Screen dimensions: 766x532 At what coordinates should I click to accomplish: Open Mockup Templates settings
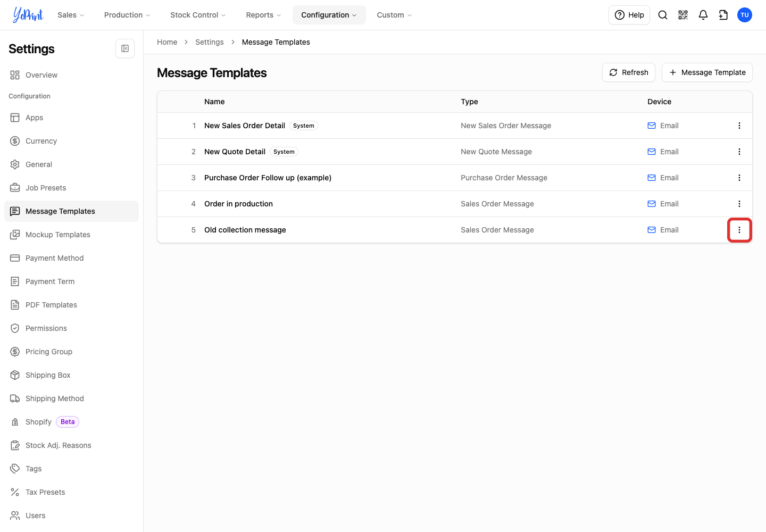(71, 235)
